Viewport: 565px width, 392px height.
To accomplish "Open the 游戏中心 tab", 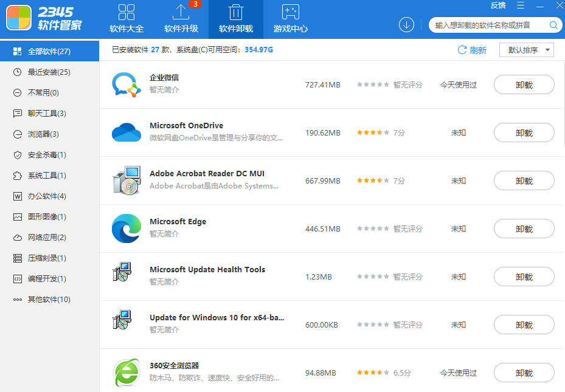I will tap(290, 19).
